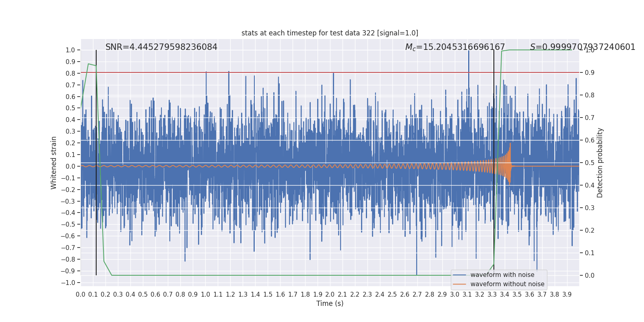644x322 pixels.
Task: Select time axis tick label 2.7
Action: [x=417, y=294]
